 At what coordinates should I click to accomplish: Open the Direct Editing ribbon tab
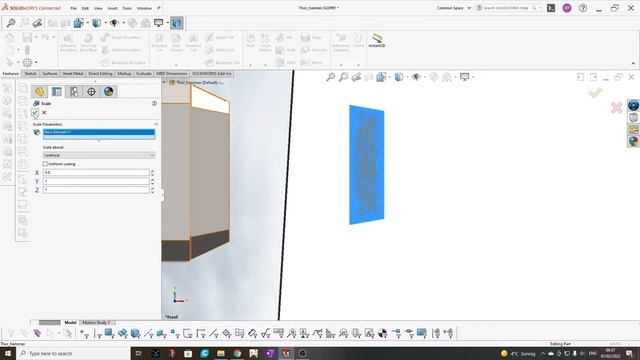click(100, 73)
